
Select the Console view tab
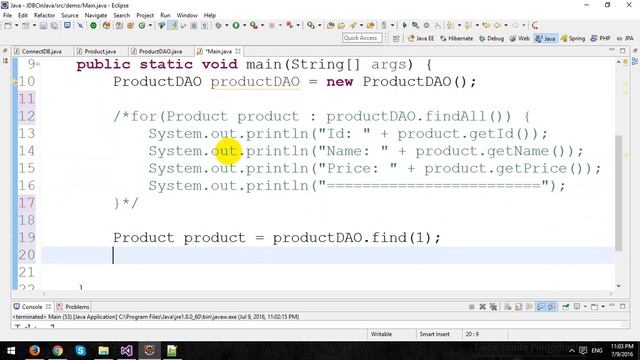point(32,307)
